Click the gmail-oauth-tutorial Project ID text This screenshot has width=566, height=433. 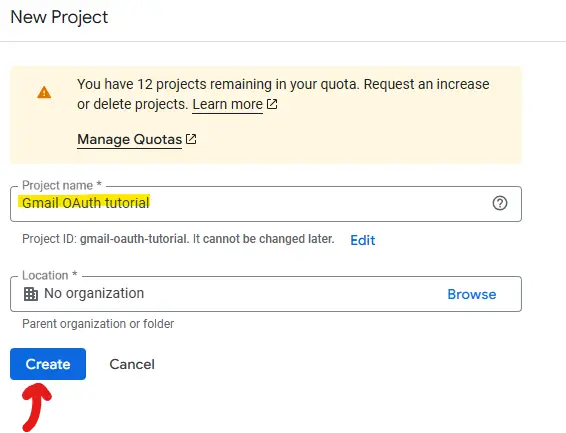coord(133,239)
